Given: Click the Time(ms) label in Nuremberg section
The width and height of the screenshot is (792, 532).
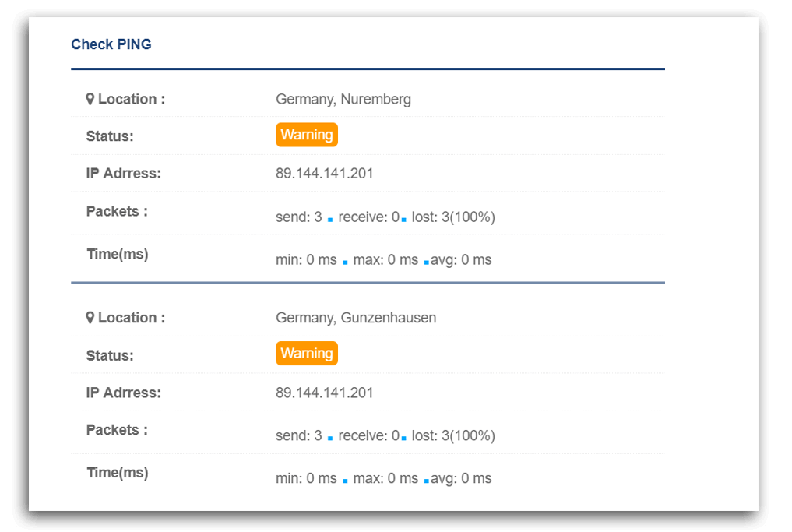Looking at the screenshot, I should pyautogui.click(x=117, y=254).
